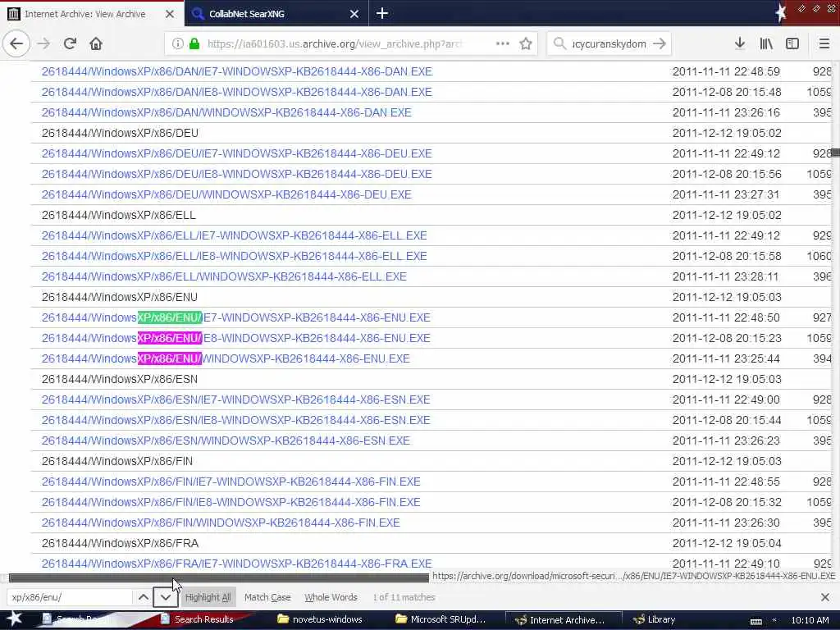The width and height of the screenshot is (840, 630).
Task: Close the Internet Archive tab
Action: tap(169, 14)
